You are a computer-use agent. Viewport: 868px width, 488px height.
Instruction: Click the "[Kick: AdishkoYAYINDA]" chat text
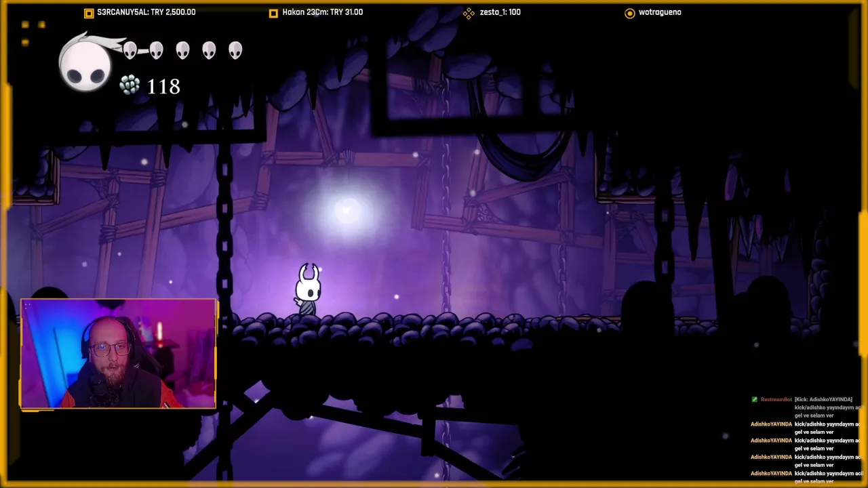[823, 400]
